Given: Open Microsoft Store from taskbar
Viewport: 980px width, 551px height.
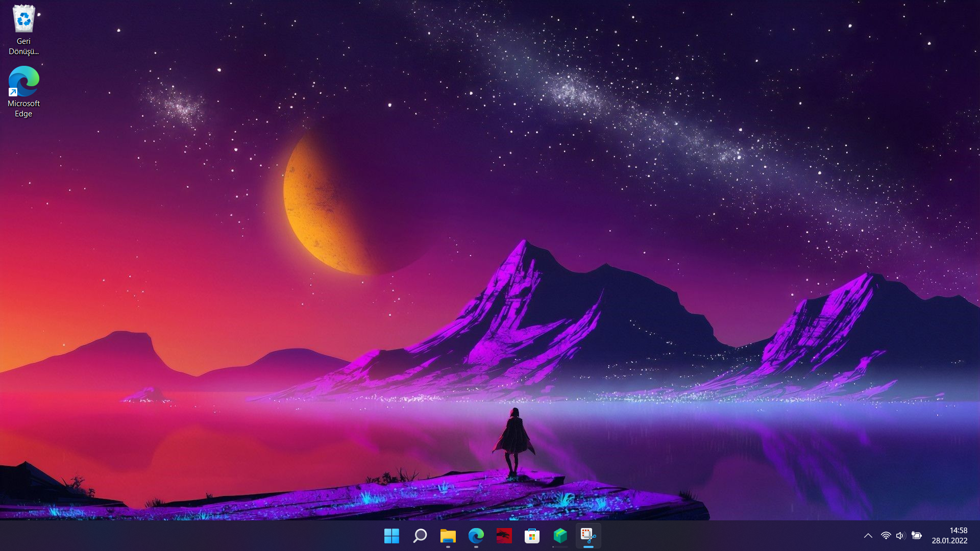Looking at the screenshot, I should [532, 536].
